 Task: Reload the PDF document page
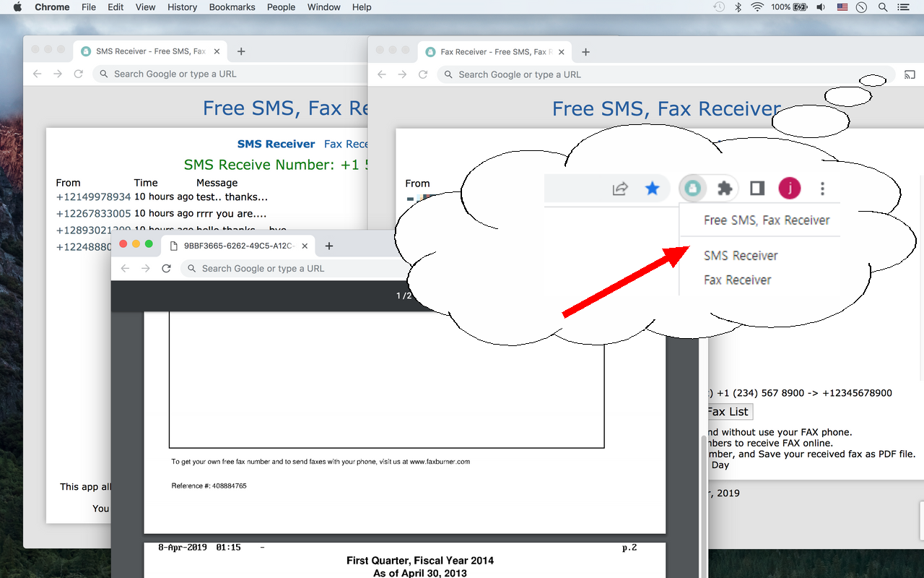click(x=166, y=268)
